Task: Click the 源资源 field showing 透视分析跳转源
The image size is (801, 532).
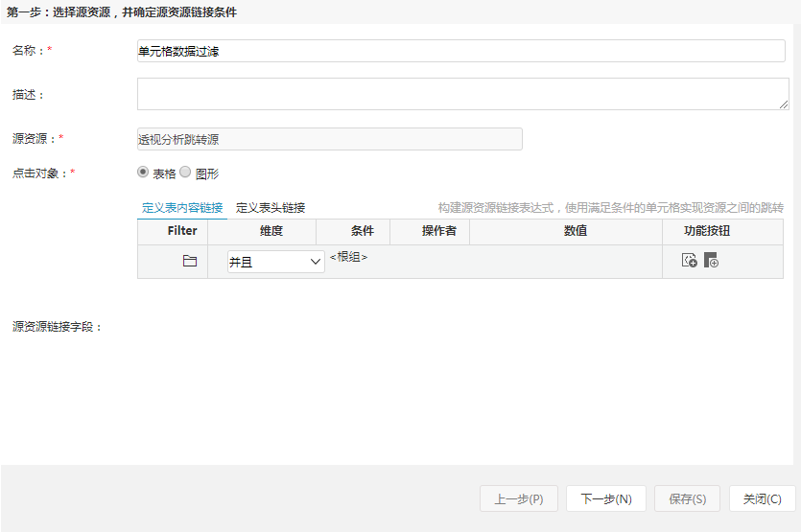Action: (x=329, y=139)
